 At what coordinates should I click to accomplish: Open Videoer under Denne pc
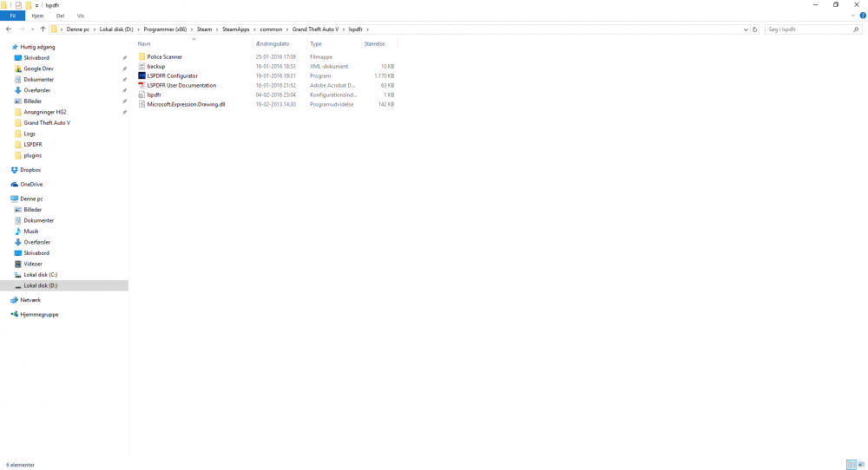(x=33, y=264)
